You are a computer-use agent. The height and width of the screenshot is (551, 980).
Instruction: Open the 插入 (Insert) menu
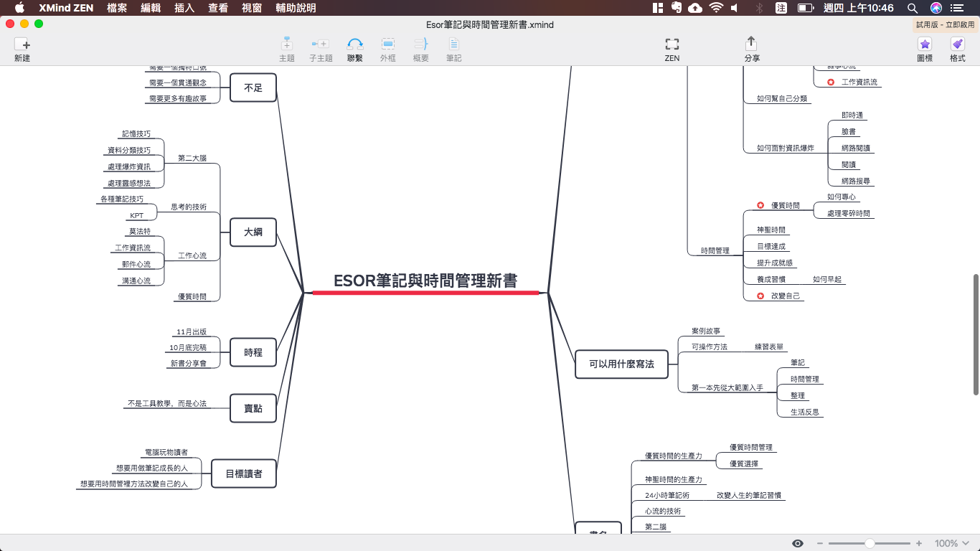pyautogui.click(x=184, y=8)
